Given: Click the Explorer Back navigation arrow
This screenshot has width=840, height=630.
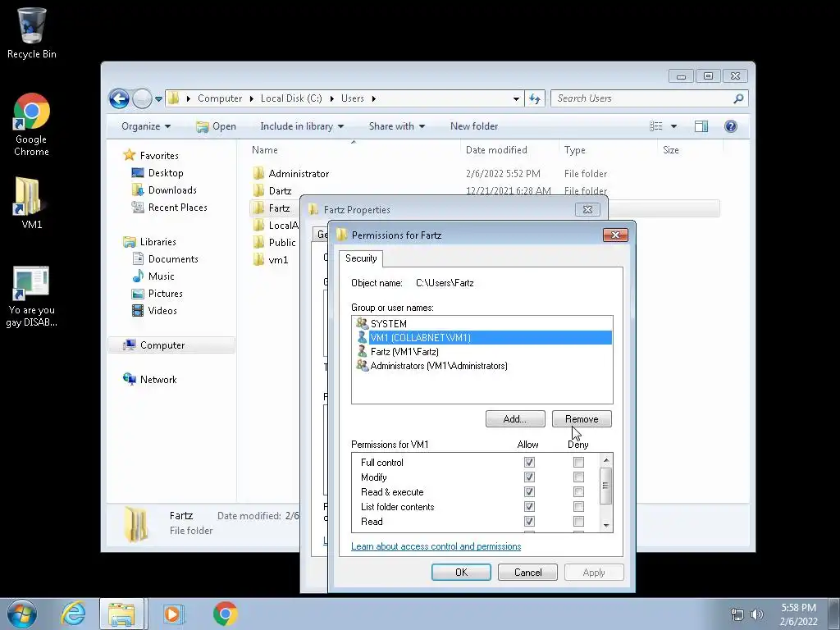Looking at the screenshot, I should 119,98.
